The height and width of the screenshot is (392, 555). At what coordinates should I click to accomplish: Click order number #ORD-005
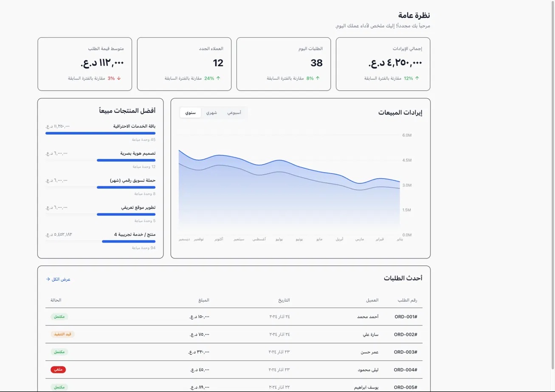tap(406, 387)
